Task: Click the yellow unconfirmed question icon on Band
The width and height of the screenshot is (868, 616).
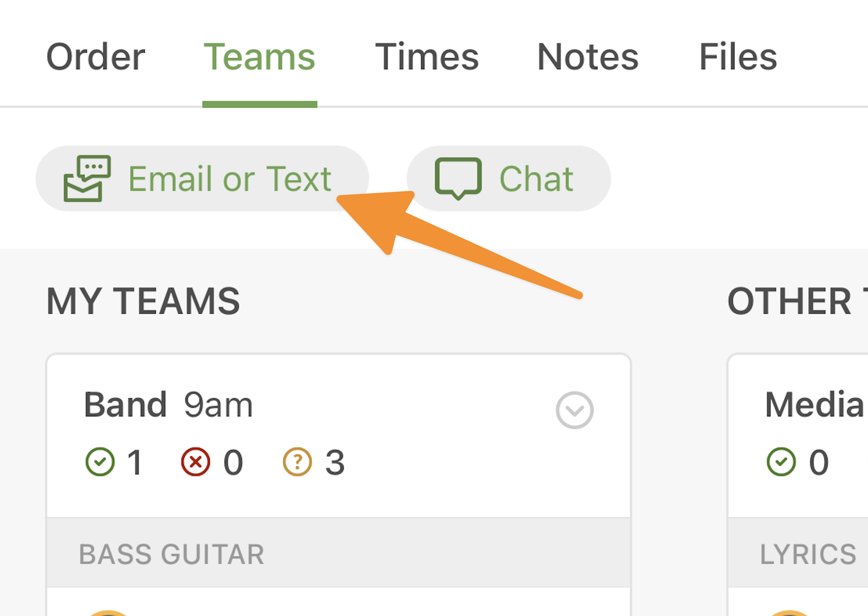Action: [x=297, y=461]
